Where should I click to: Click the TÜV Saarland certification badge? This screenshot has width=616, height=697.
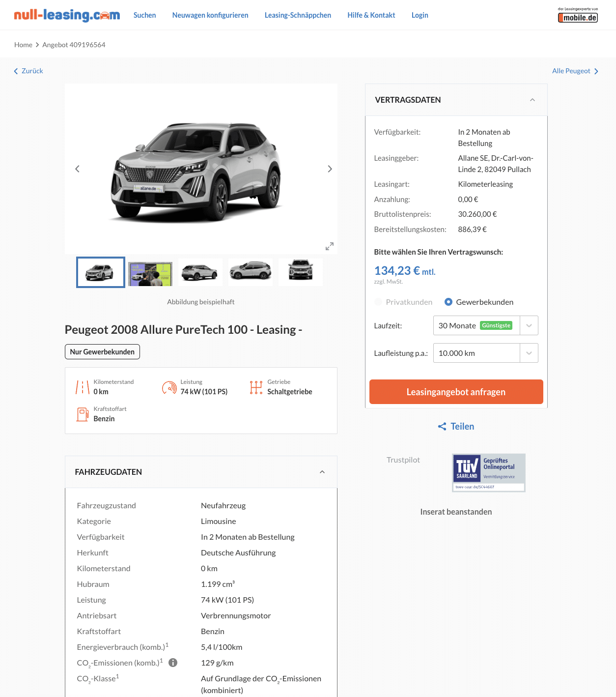coord(489,472)
